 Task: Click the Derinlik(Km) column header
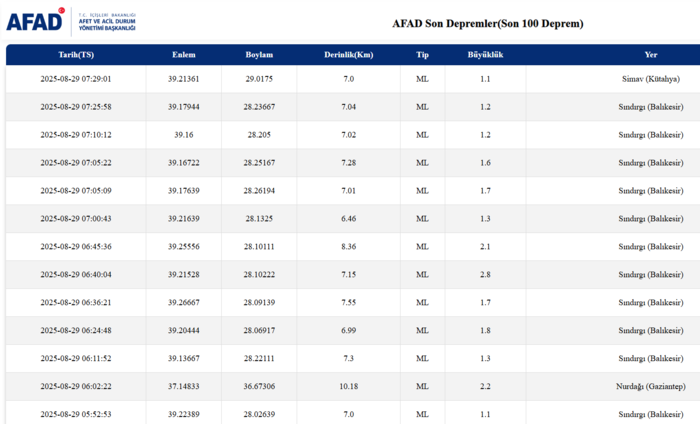(x=348, y=55)
